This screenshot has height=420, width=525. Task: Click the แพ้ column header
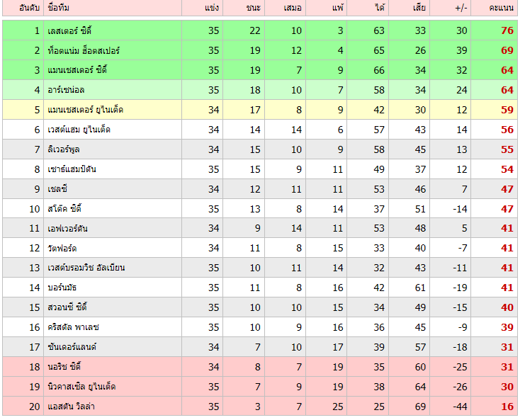[x=337, y=8]
